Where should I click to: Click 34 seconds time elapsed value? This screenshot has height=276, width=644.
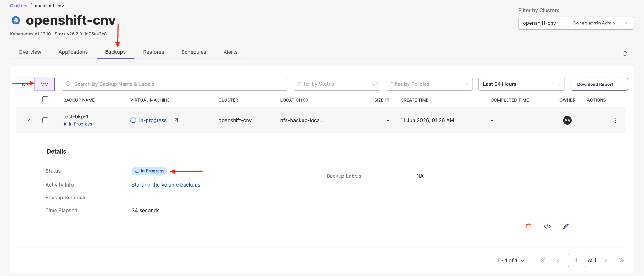(145, 210)
